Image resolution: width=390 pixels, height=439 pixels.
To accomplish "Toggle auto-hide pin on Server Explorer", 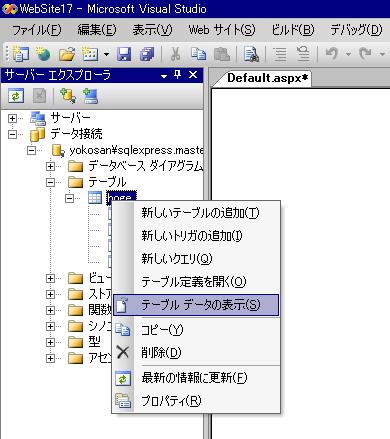I will [x=178, y=75].
